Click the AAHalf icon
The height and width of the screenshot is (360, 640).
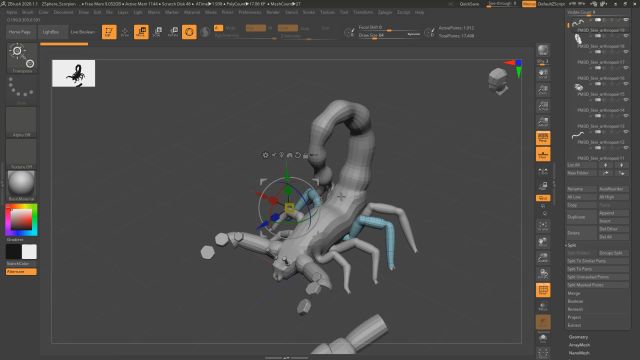[543, 122]
